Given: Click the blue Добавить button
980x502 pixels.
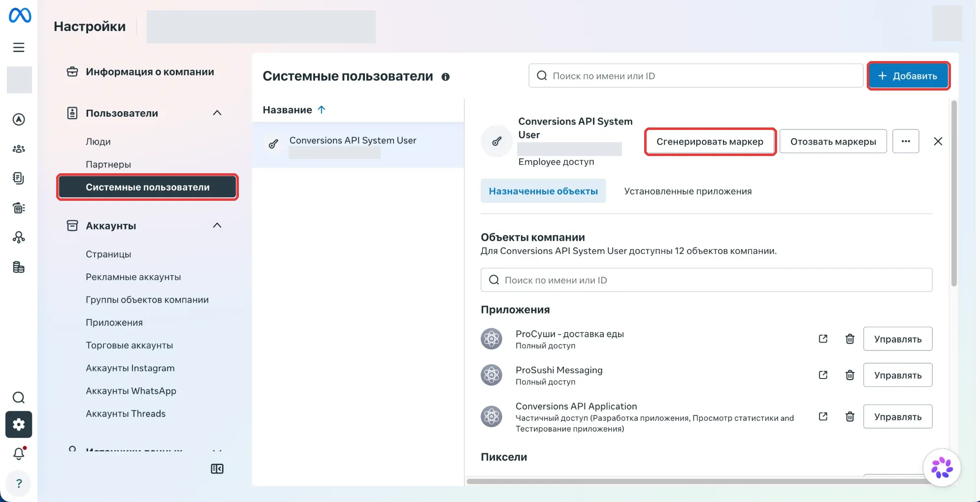Looking at the screenshot, I should 908,76.
